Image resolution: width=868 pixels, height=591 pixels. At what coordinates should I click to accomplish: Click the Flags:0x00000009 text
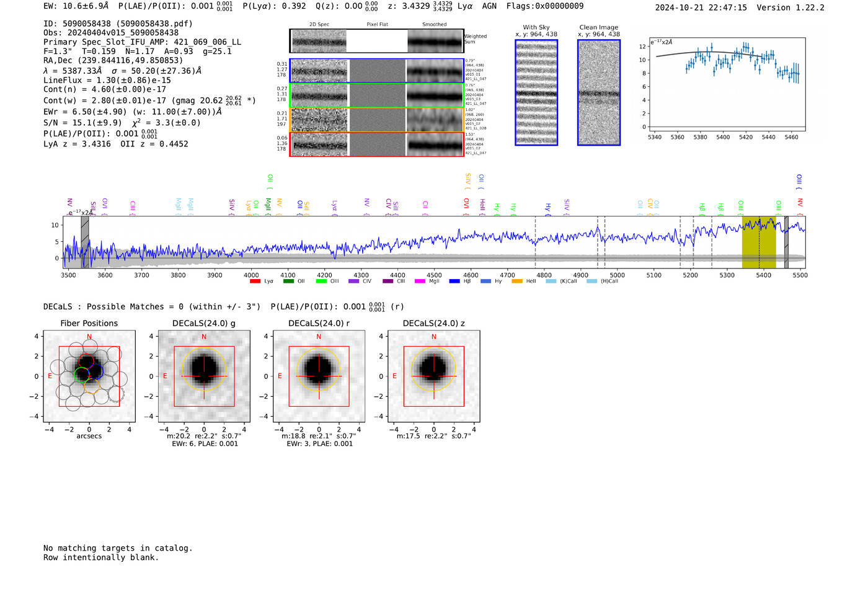[545, 6]
